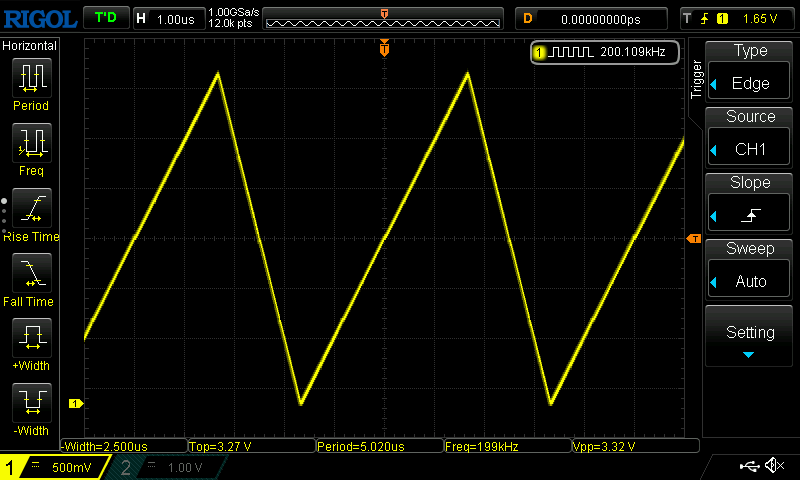Click the USB connection icon

coord(749,465)
